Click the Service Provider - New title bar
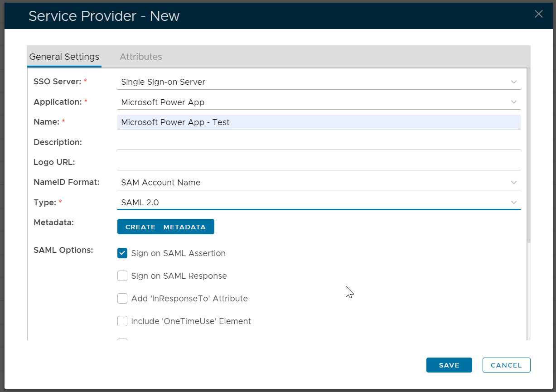The image size is (556, 392). pyautogui.click(x=272, y=16)
